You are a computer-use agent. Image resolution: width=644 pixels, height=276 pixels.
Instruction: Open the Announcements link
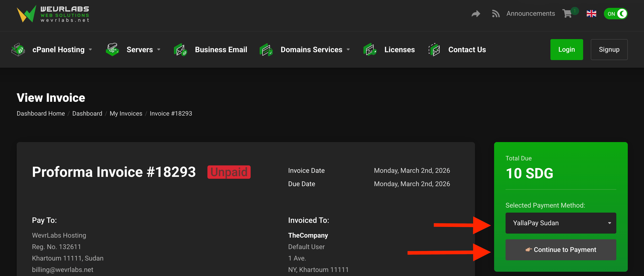[530, 14]
